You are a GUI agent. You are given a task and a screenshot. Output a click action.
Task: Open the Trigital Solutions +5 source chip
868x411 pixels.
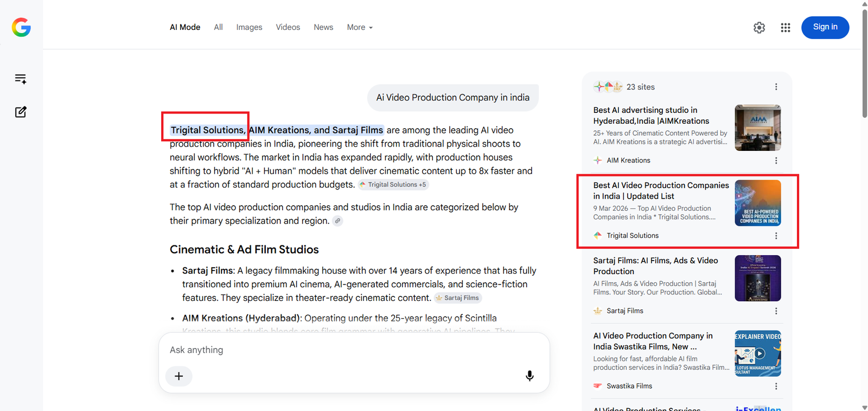(x=393, y=185)
